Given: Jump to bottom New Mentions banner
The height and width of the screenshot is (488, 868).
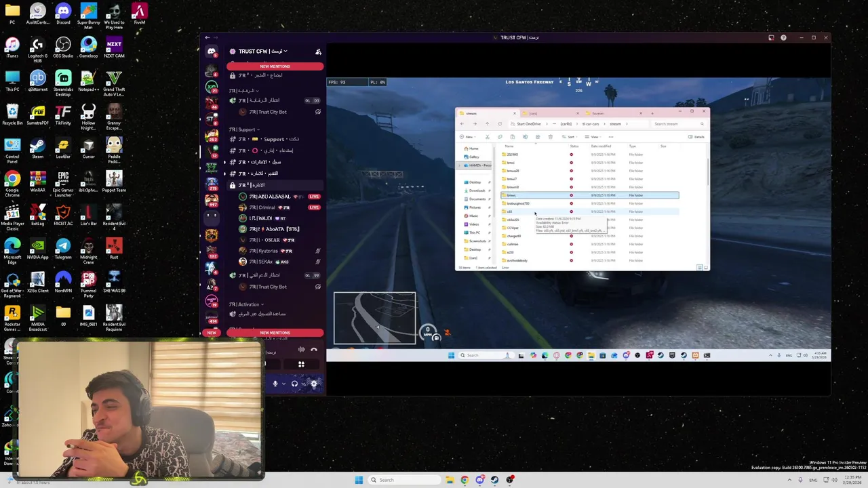Looking at the screenshot, I should pyautogui.click(x=275, y=333).
